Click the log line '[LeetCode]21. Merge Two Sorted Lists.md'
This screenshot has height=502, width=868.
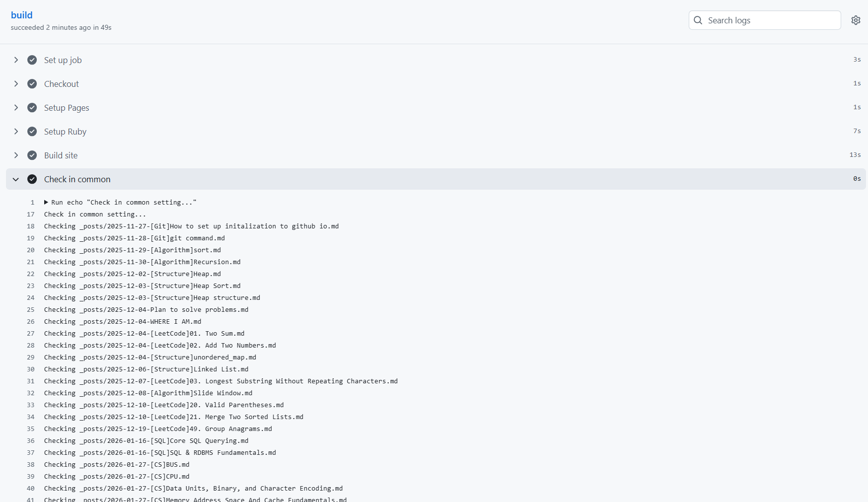pos(174,417)
